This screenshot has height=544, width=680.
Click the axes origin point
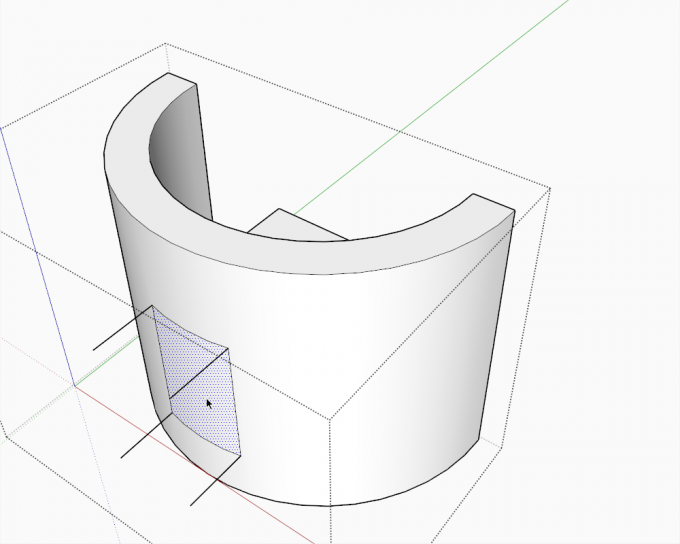76,385
